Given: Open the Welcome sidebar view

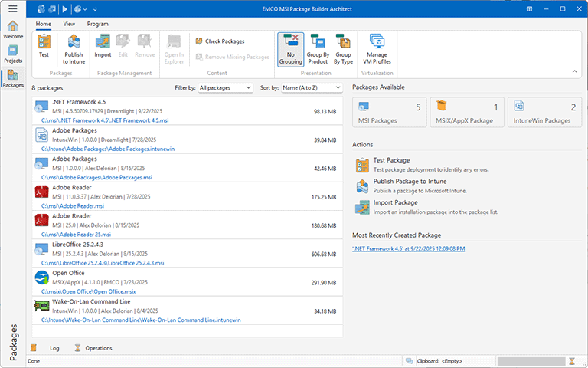Looking at the screenshot, I should 13,30.
